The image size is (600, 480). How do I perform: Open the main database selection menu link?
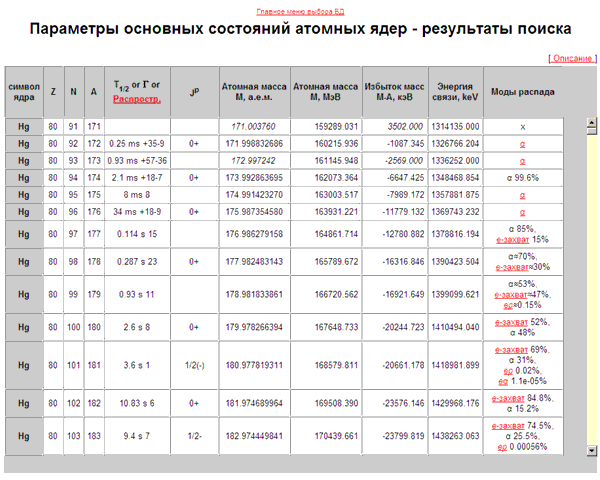pos(300,12)
